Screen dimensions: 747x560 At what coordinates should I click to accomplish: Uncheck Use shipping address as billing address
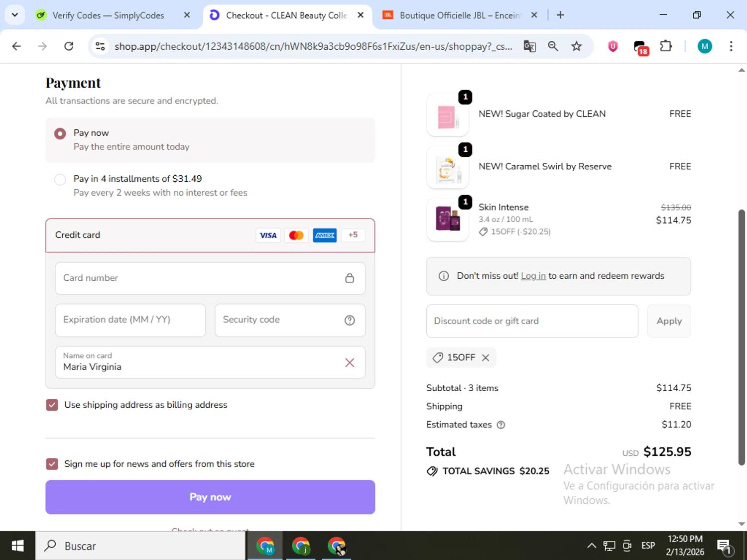coord(52,405)
